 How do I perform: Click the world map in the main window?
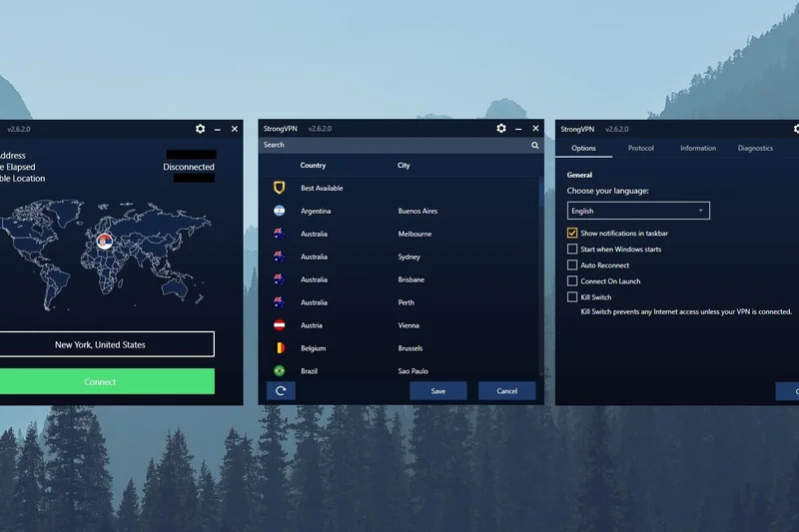tap(106, 255)
